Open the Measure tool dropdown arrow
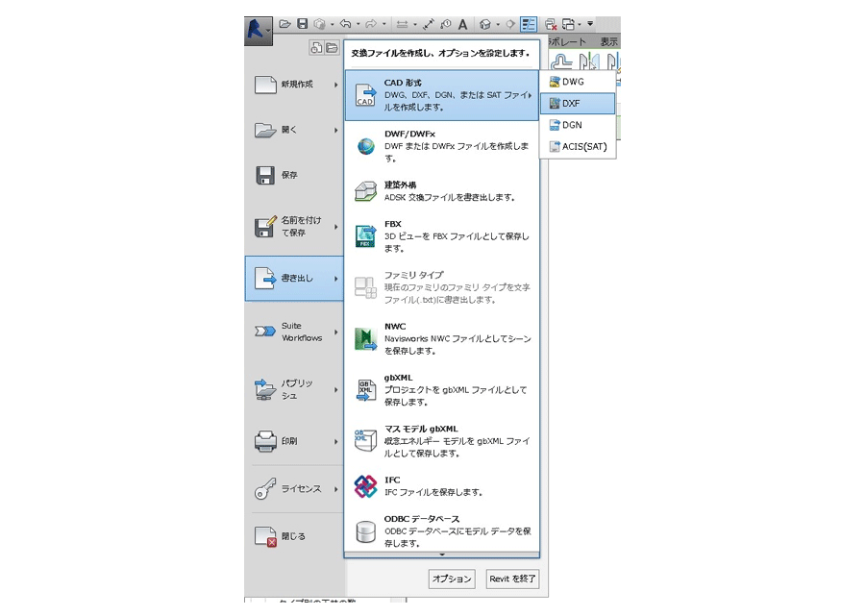 [415, 24]
